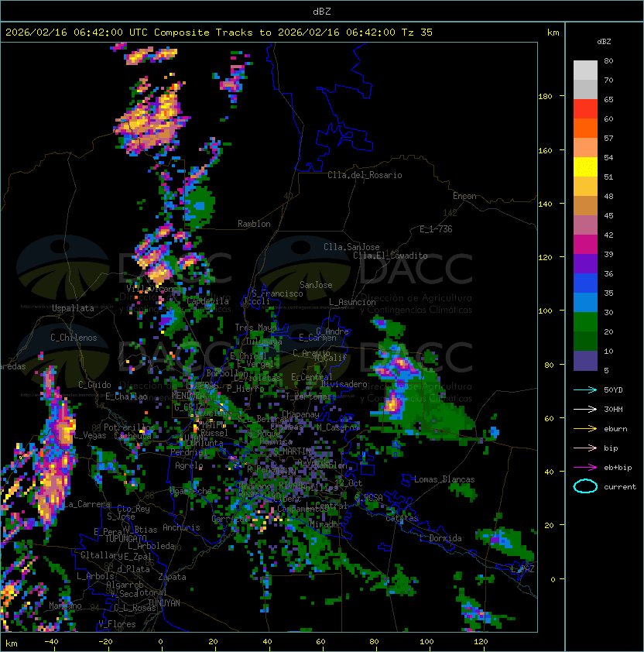Click the cyan 50YD track arrow in legend
This screenshot has width=644, height=652.
585,390
